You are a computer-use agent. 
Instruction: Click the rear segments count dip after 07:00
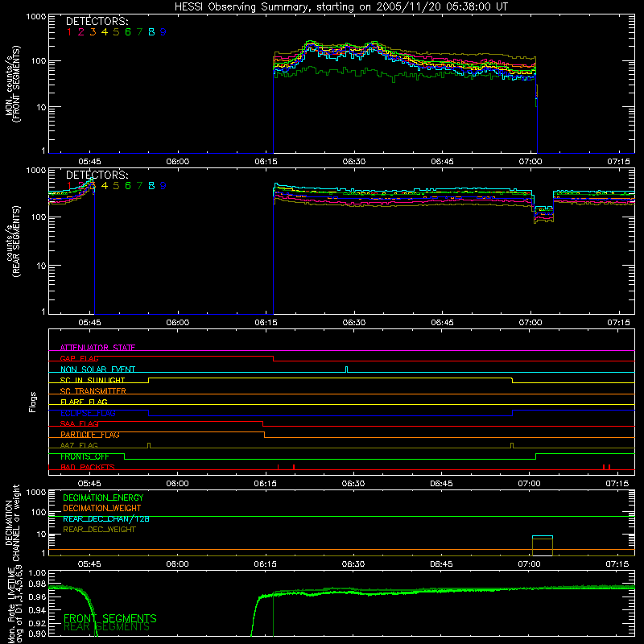[x=543, y=213]
